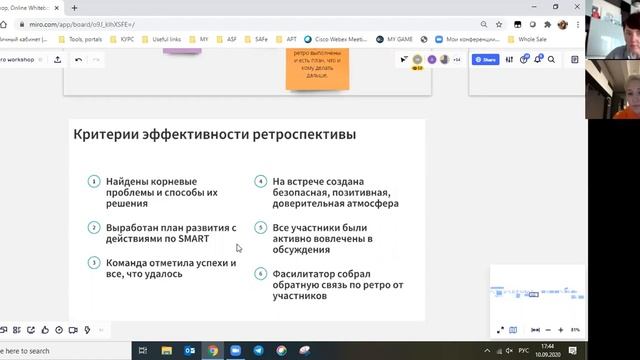The image size is (640, 360).
Task: Click the black square extension icon
Action: [x=518, y=24]
